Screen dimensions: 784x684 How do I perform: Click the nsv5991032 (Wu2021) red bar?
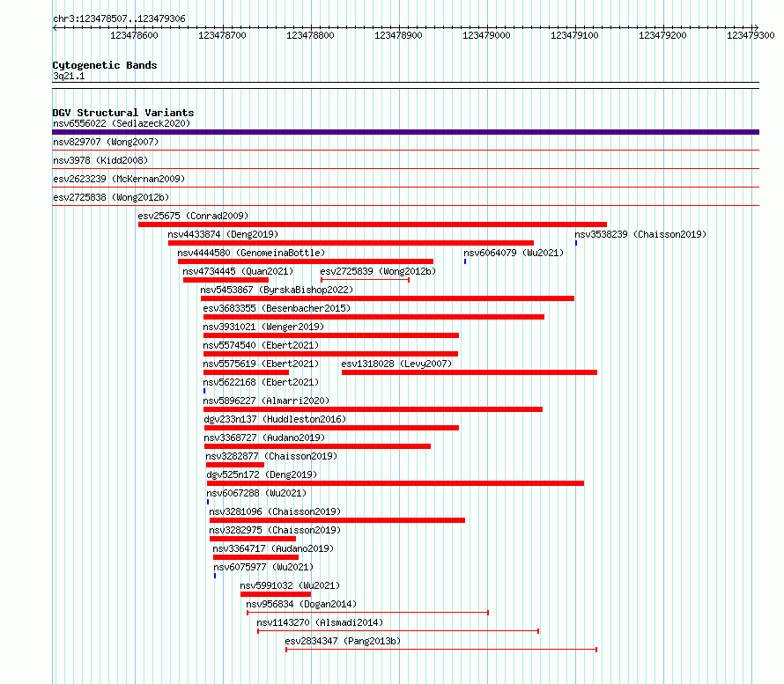click(x=276, y=594)
